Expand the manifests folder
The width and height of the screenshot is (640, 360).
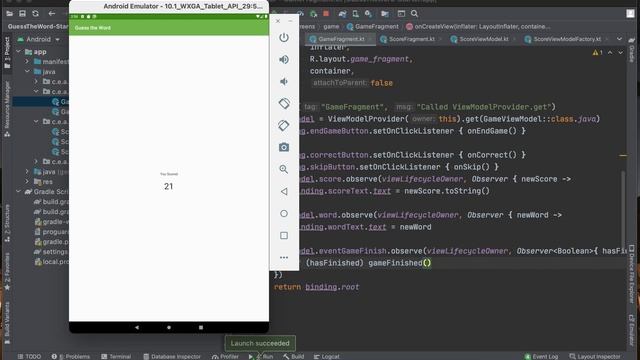[x=27, y=62]
